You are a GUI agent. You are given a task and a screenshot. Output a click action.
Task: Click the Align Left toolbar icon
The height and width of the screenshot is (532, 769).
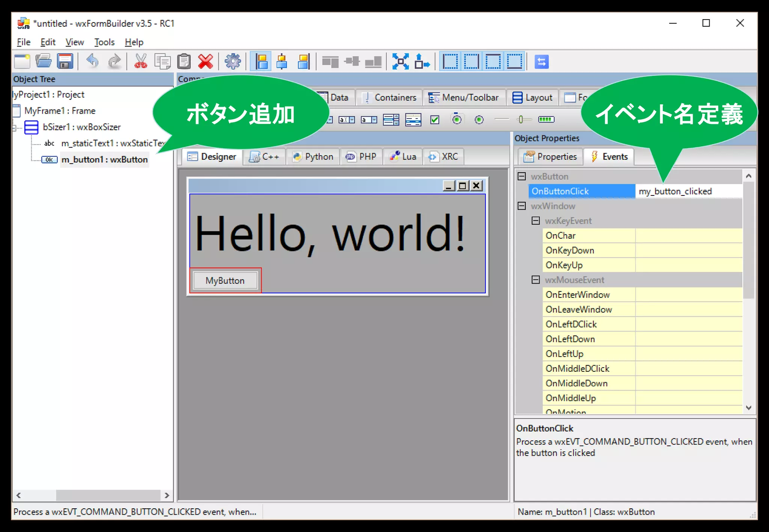(x=261, y=62)
